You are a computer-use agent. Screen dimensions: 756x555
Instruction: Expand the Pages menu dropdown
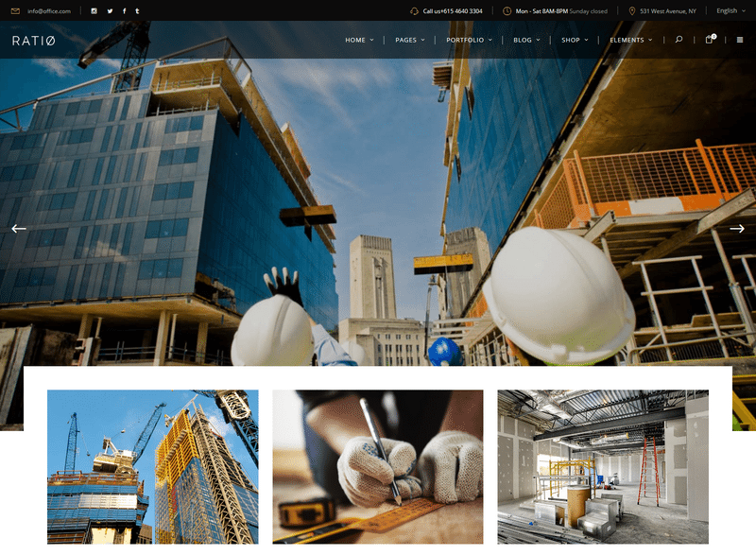tap(409, 40)
